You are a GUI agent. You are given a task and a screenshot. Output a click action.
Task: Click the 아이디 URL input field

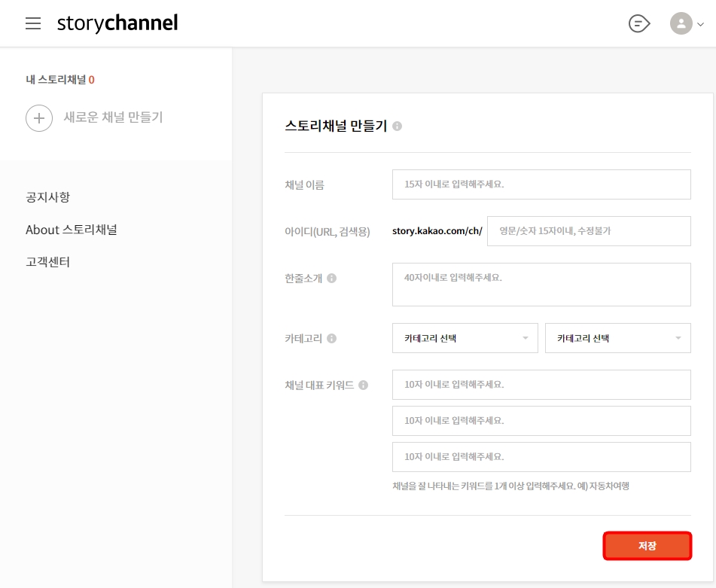tap(588, 230)
